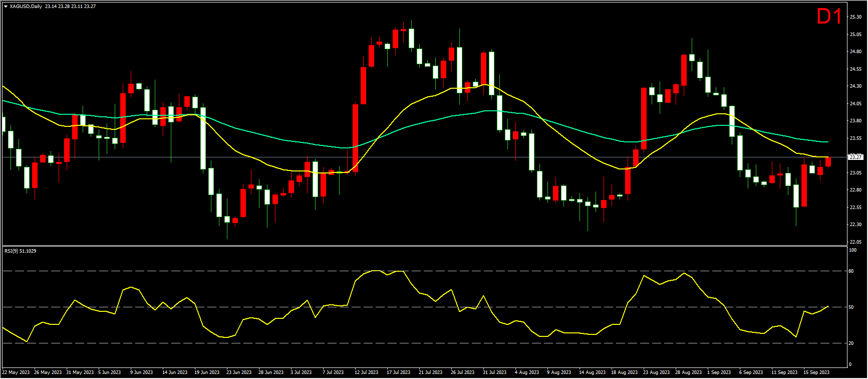This screenshot has height=379, width=868.
Task: Click the 28 Jun 2023 date label
Action: coord(271,372)
